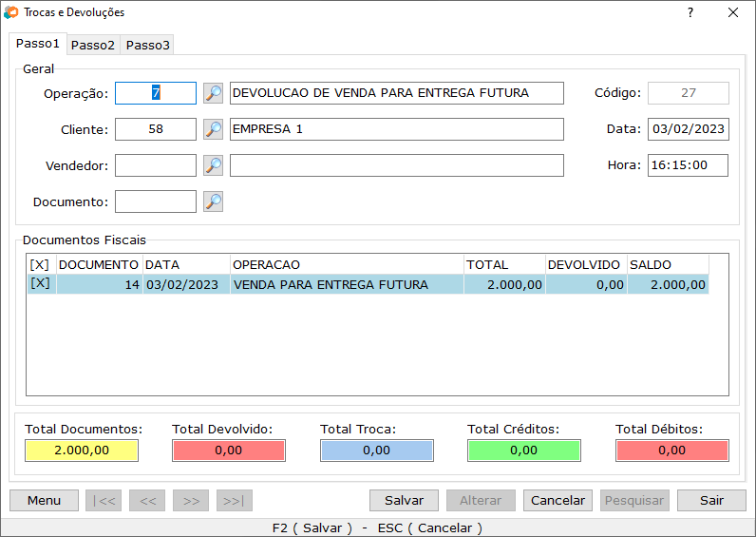756x537 pixels.
Task: Switch to the Passo1 tab
Action: pos(38,44)
